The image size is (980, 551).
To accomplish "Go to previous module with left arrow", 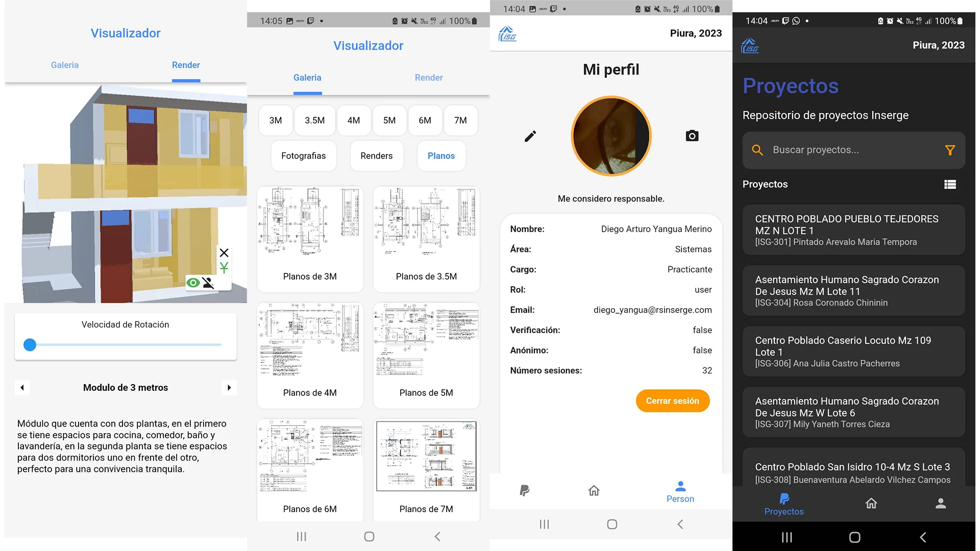I will 22,388.
